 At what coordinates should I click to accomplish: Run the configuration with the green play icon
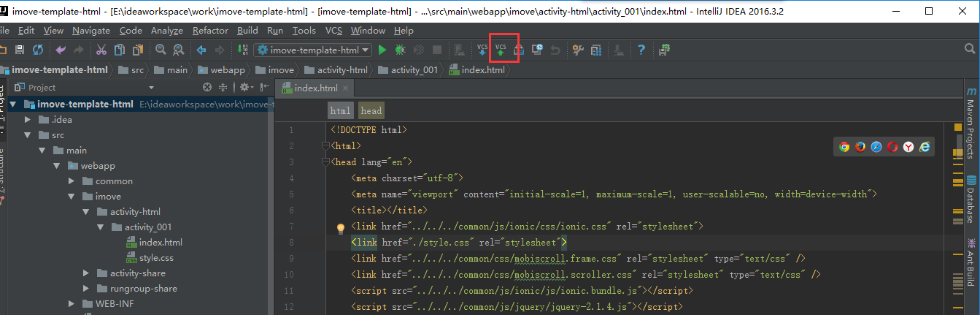click(x=382, y=50)
